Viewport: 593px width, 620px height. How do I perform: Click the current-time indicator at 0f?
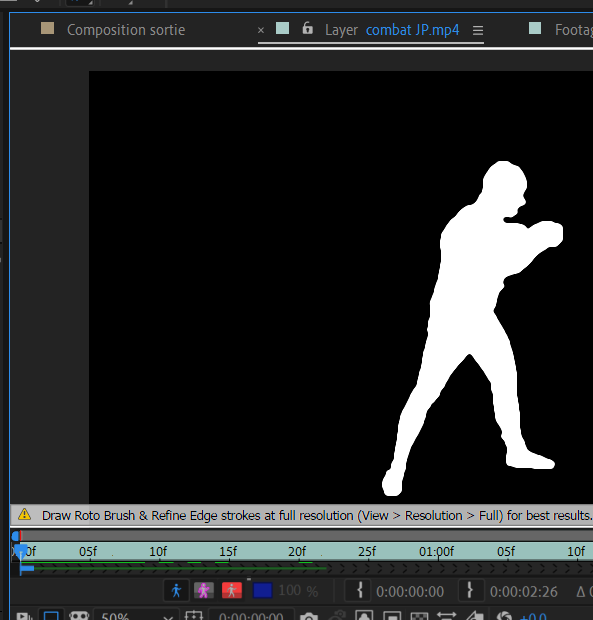tap(21, 550)
